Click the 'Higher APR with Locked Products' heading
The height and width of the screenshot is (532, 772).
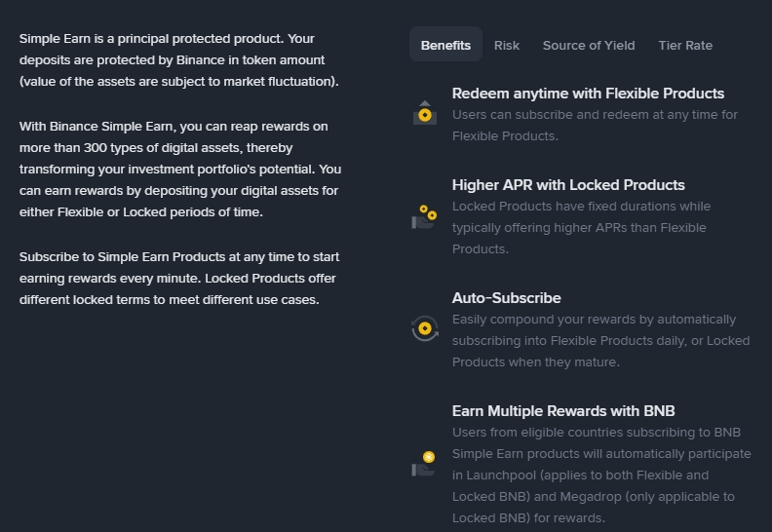click(568, 185)
